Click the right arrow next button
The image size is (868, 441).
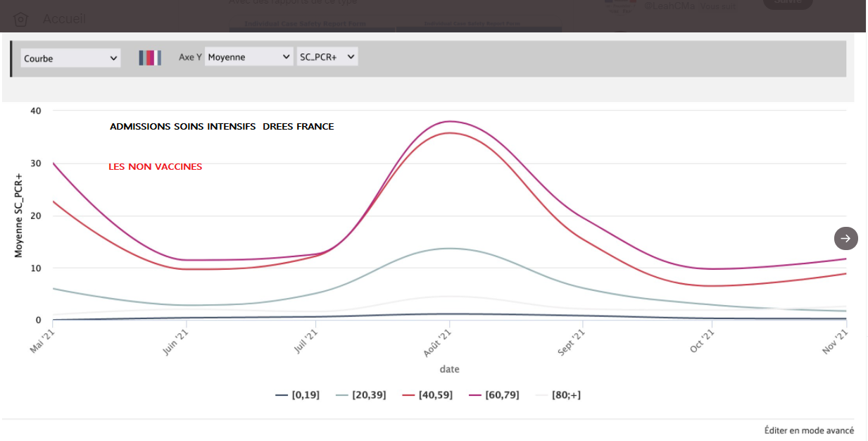(x=845, y=238)
